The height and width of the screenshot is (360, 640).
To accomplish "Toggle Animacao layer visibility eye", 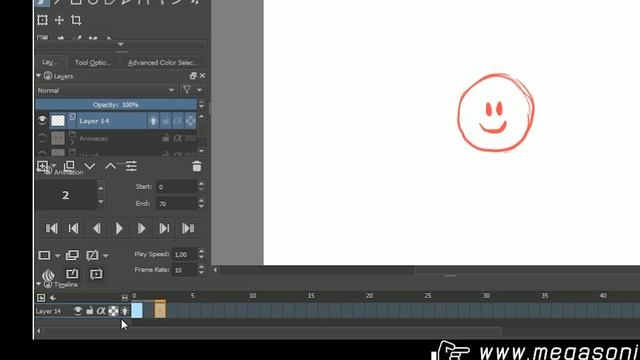I will pyautogui.click(x=42, y=138).
